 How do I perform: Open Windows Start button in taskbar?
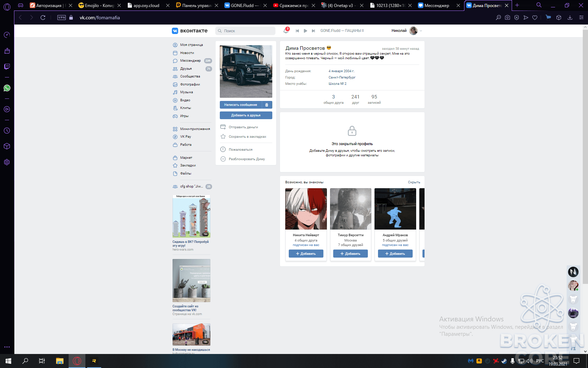pos(8,361)
